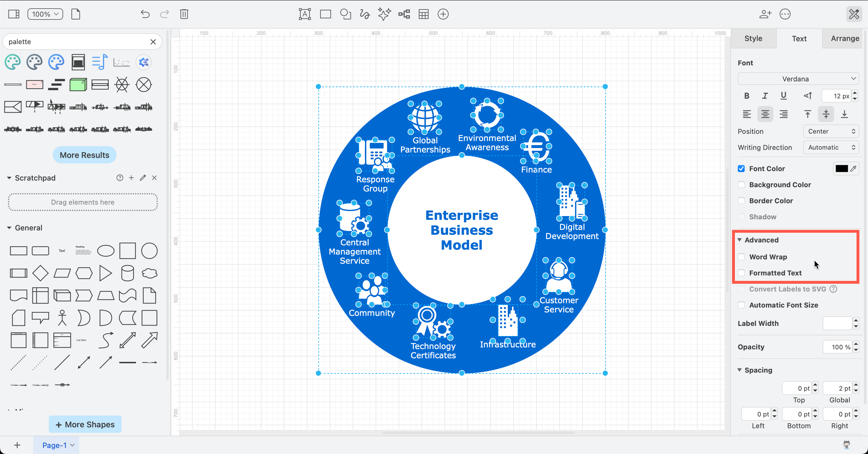Apply italic text formatting
This screenshot has height=454, width=868.
coord(765,96)
